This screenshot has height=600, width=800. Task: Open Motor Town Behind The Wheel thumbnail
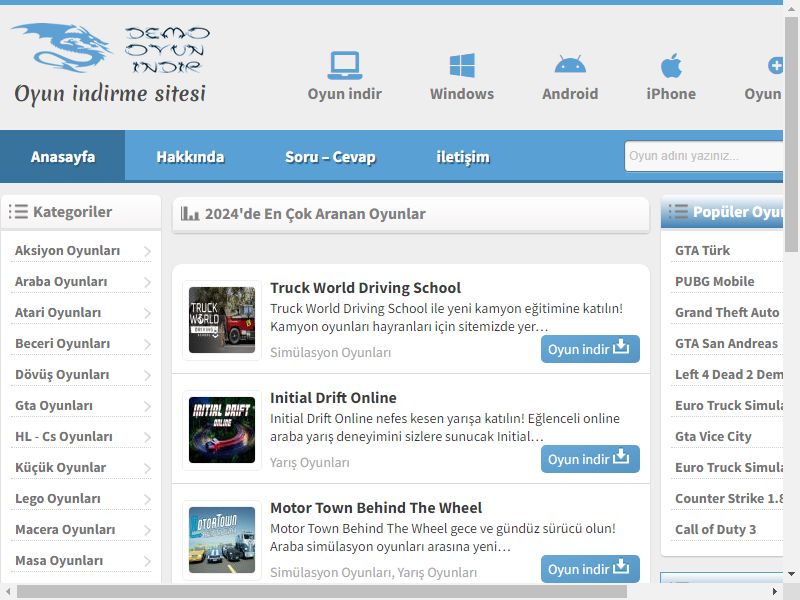pyautogui.click(x=222, y=540)
